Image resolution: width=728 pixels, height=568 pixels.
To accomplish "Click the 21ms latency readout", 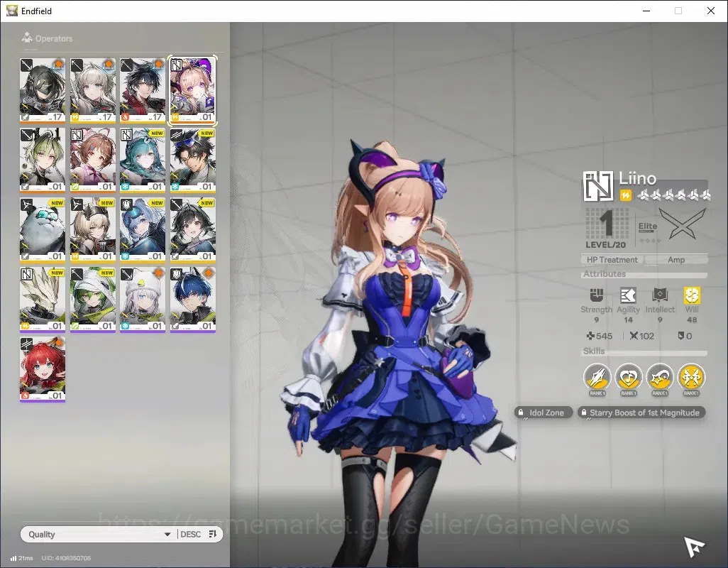I will (x=26, y=558).
